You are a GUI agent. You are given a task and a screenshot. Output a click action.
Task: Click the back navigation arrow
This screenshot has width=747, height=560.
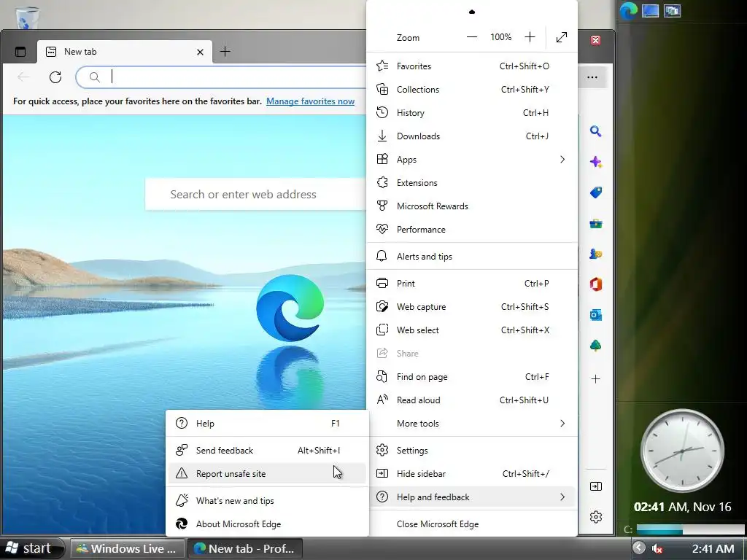[23, 77]
